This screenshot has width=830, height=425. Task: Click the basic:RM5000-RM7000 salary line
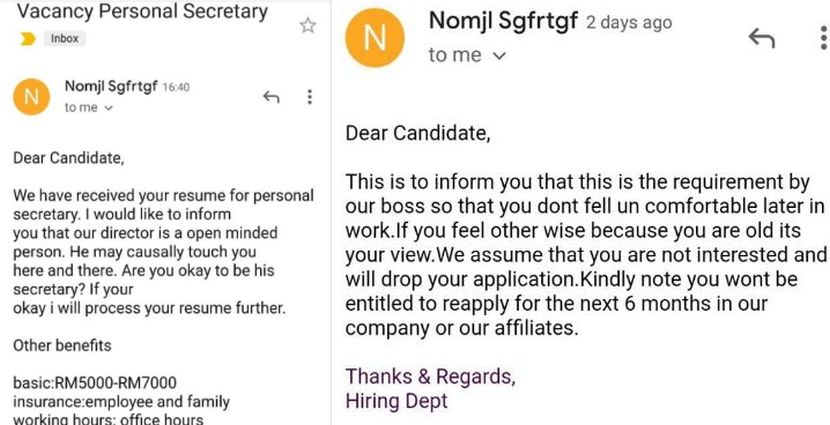[x=94, y=383]
